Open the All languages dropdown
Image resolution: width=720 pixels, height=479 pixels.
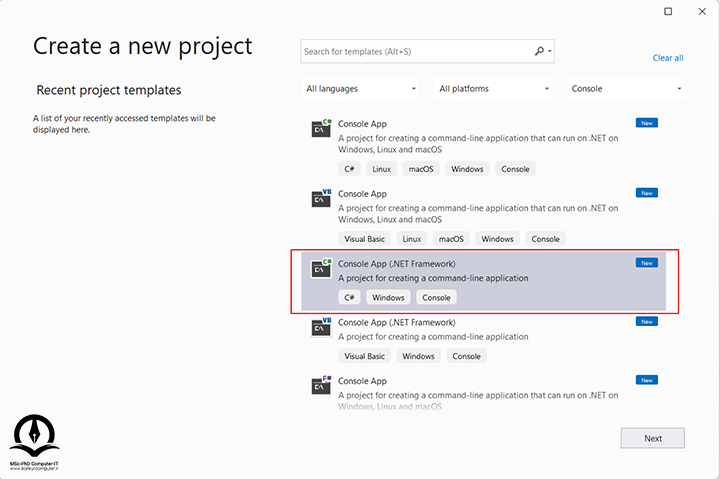360,89
